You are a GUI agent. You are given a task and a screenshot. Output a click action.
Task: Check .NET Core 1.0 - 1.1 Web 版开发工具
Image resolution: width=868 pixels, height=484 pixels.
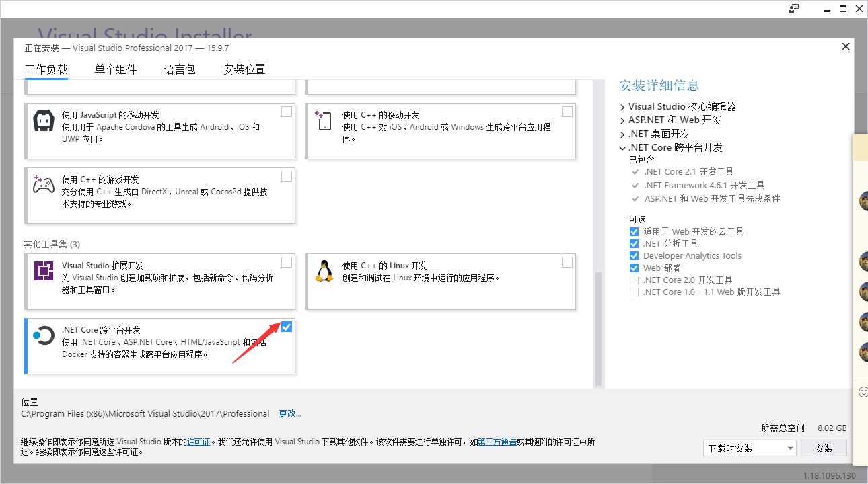click(634, 292)
